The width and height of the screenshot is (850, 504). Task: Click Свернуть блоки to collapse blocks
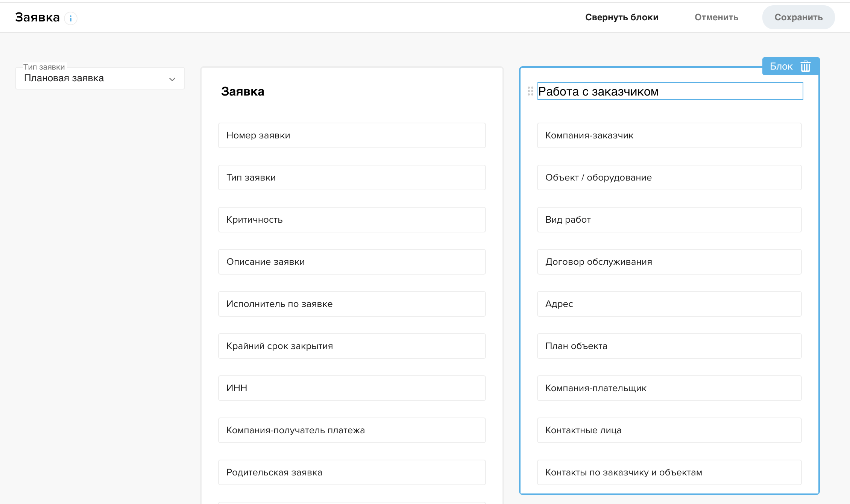621,17
